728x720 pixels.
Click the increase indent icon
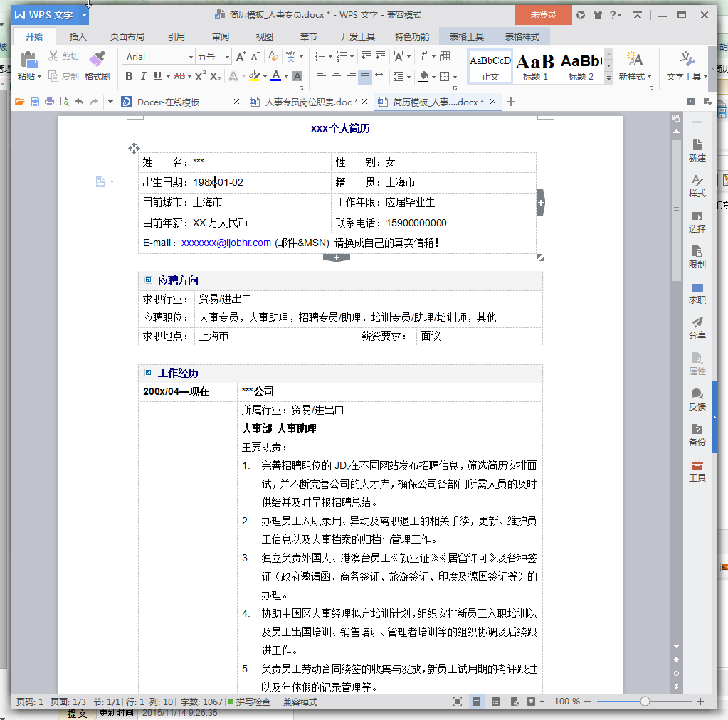coord(380,57)
